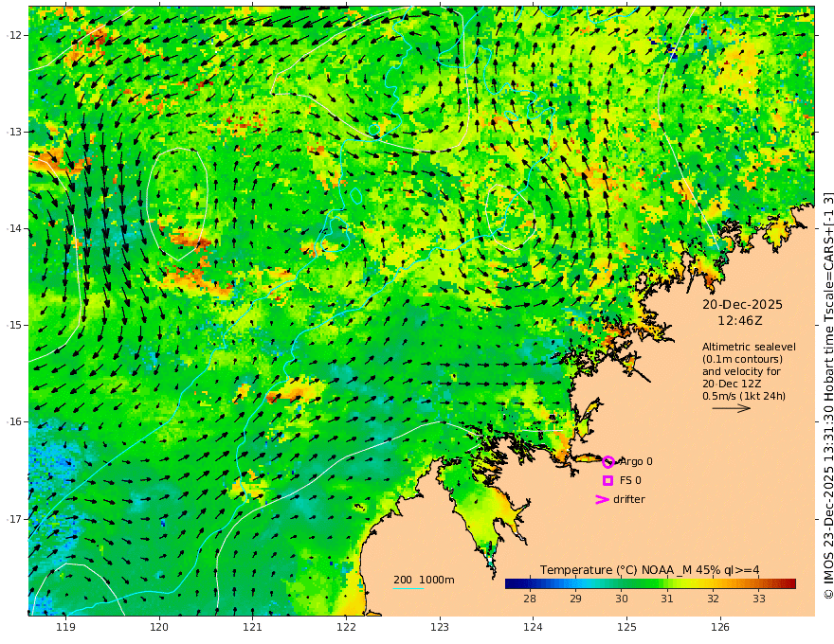This screenshot has width=834, height=644.
Task: Click the '0.5m/s (1kt 24h)' label
Action: click(x=744, y=396)
